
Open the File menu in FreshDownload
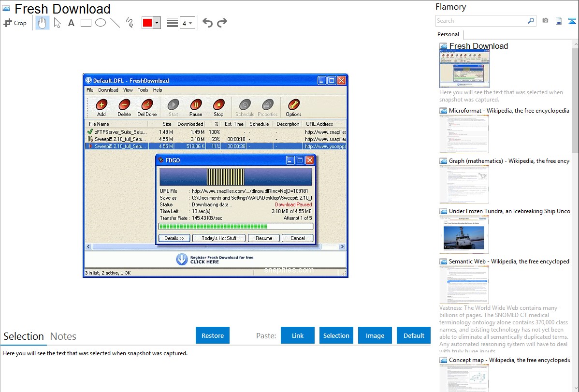90,90
